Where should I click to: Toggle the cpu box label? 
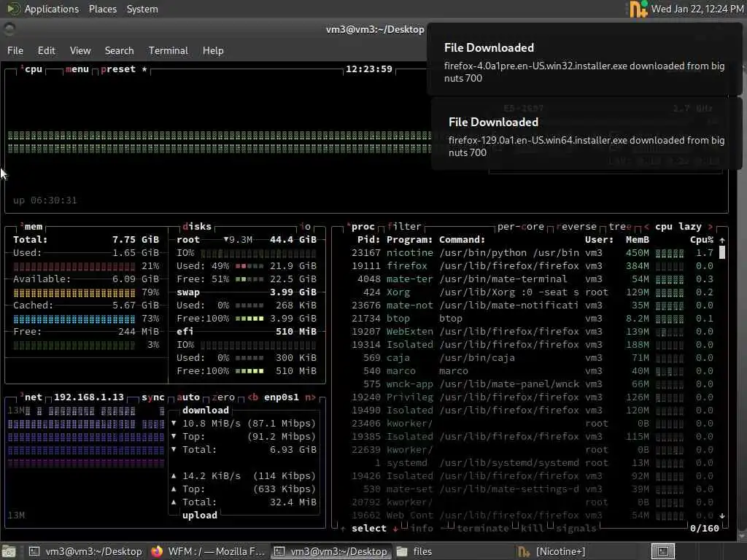click(x=31, y=69)
